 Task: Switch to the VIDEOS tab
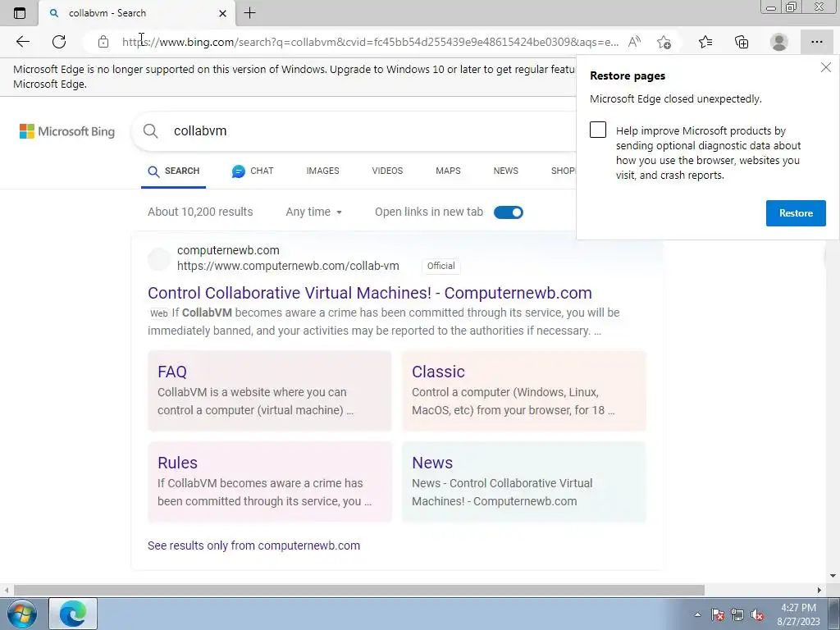pos(387,171)
